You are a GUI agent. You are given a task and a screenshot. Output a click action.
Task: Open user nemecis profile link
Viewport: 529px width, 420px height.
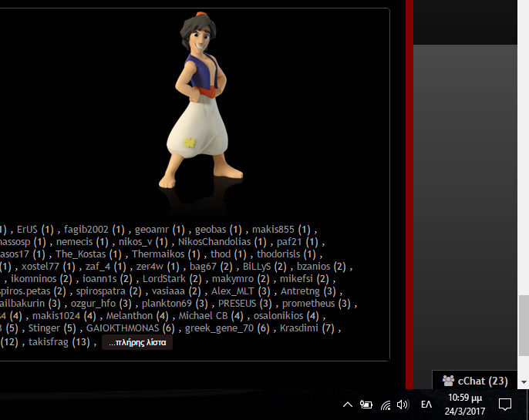coord(74,242)
